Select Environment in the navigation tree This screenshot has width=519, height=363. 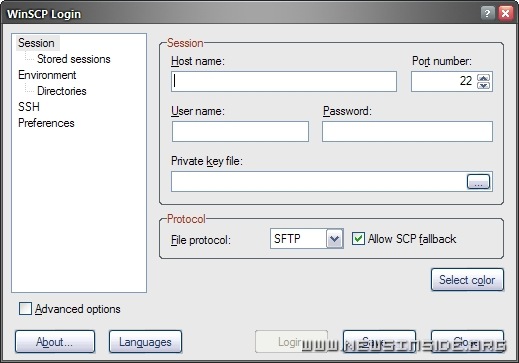[47, 75]
